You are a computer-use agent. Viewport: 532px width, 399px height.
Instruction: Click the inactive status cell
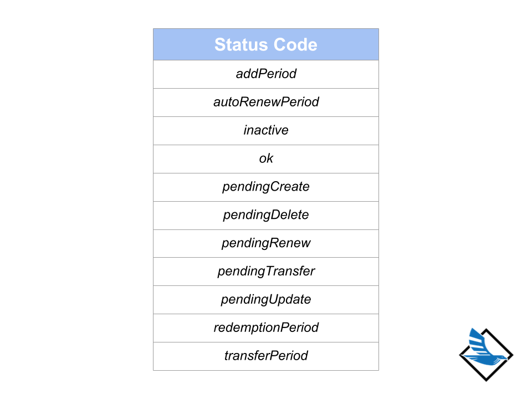tap(266, 130)
